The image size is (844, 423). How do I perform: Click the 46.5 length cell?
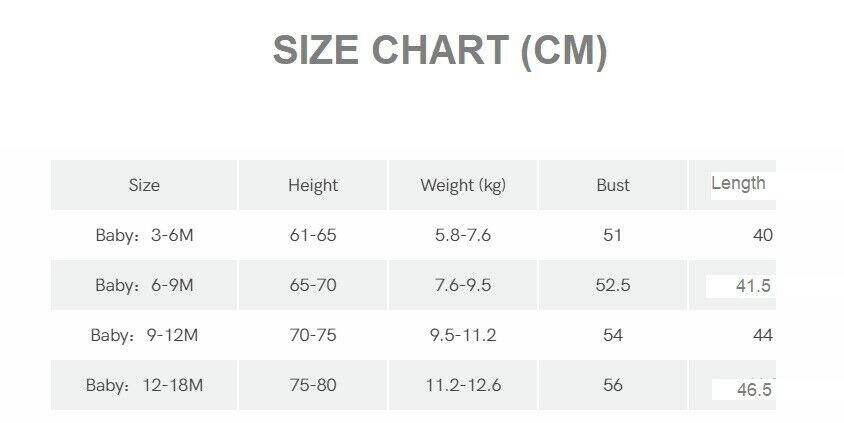pos(754,390)
